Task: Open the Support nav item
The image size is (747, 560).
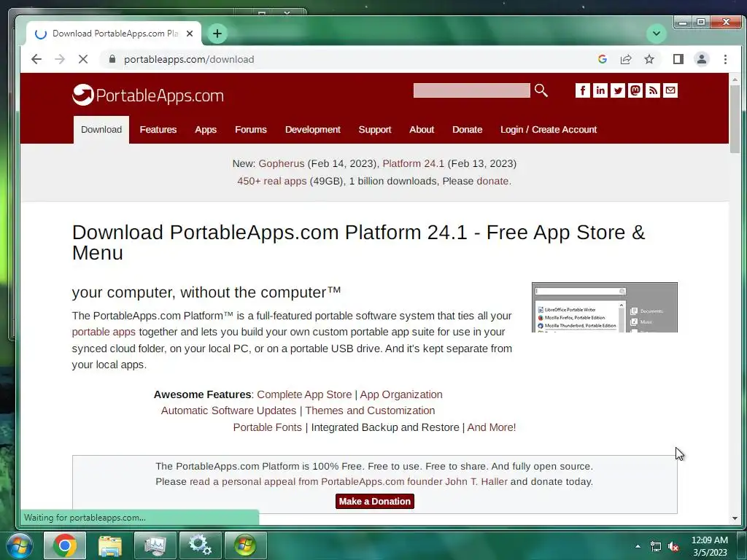Action: point(374,130)
